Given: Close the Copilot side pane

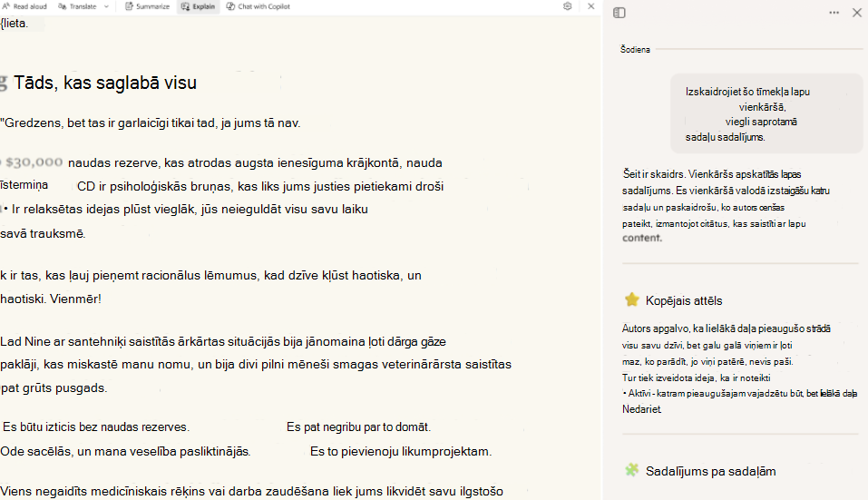Looking at the screenshot, I should pos(857,13).
